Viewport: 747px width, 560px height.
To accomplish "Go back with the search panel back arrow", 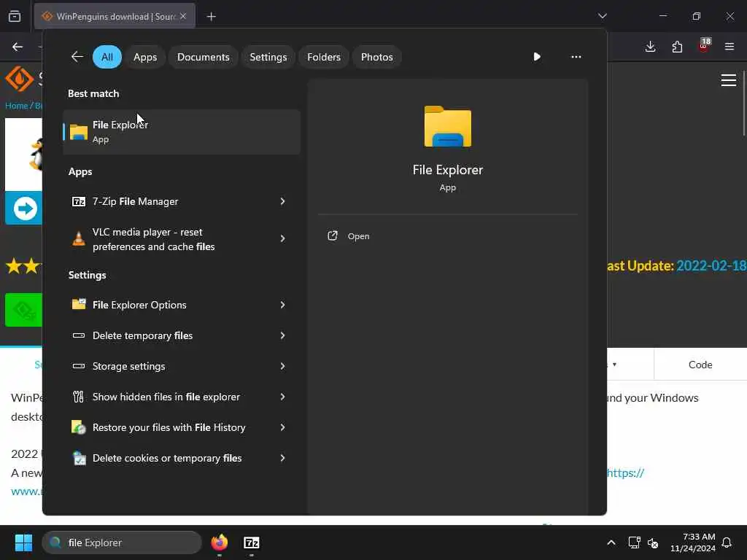I will tap(77, 57).
